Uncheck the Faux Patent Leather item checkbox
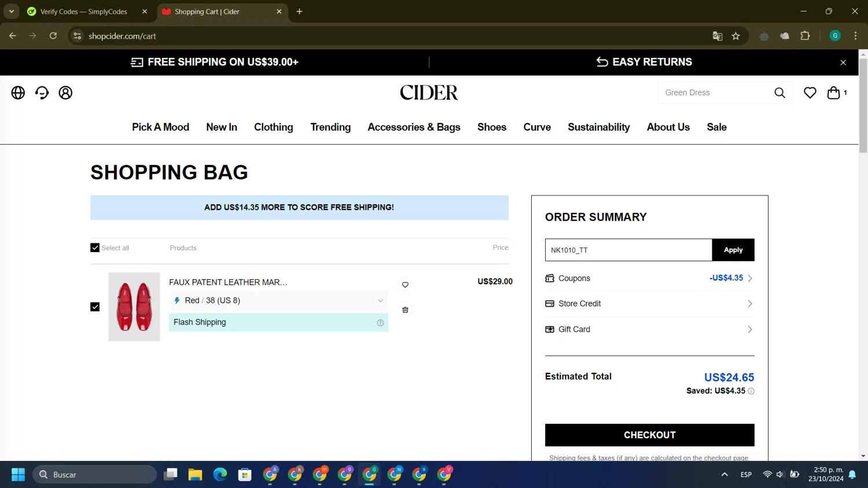 [95, 306]
